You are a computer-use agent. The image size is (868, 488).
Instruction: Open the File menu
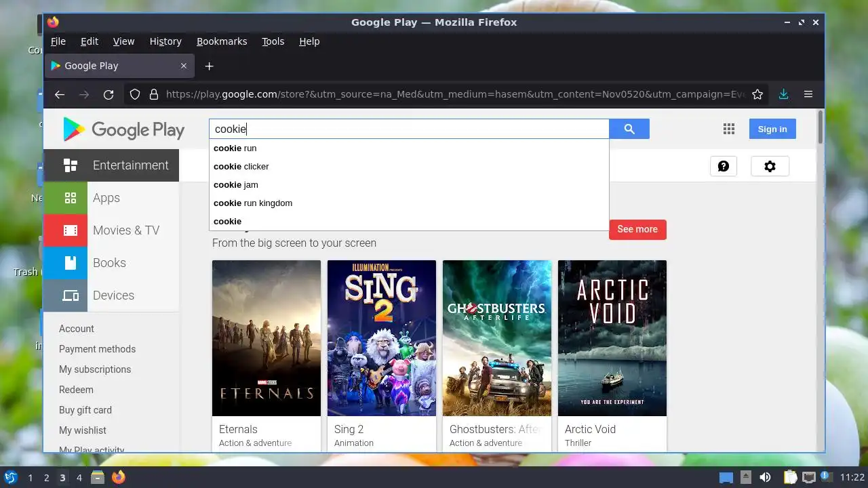pos(58,41)
